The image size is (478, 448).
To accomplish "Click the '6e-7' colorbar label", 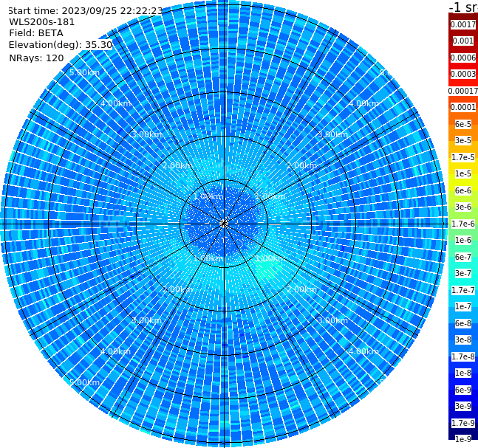I will (463, 257).
